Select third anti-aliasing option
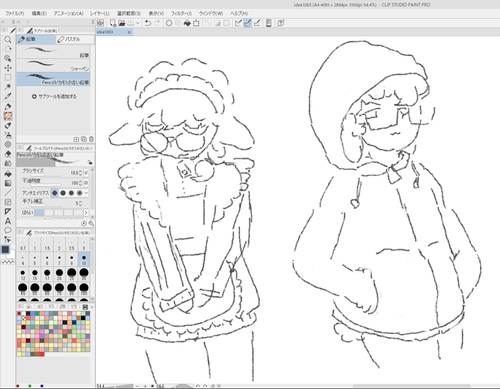Image resolution: width=500 pixels, height=389 pixels. point(71,193)
